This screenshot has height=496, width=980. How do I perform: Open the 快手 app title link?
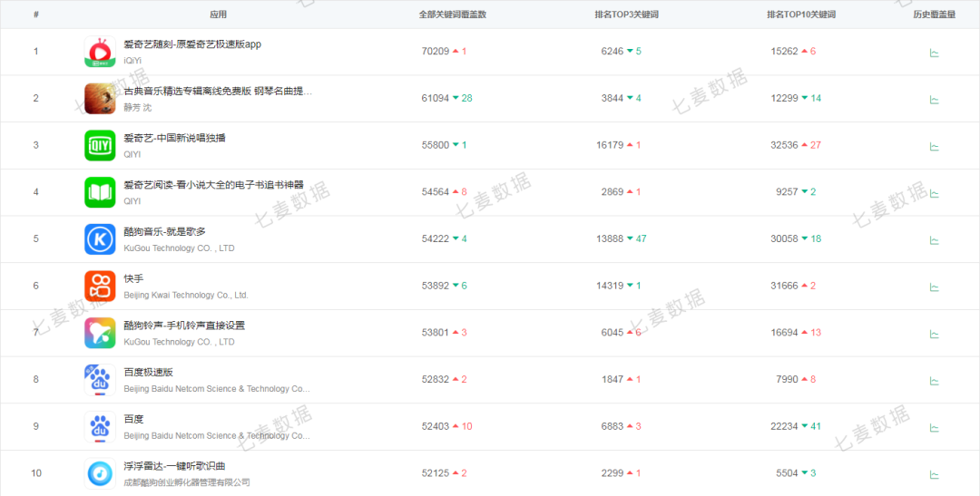(133, 278)
